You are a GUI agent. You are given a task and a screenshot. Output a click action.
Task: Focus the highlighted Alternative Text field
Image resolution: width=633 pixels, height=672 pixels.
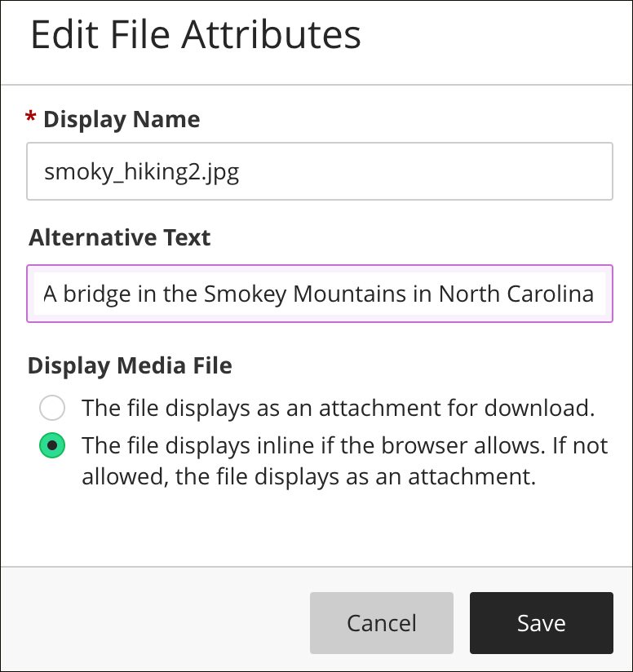pyautogui.click(x=320, y=294)
